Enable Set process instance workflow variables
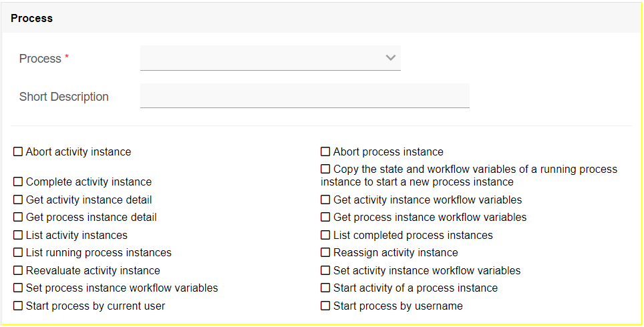 point(18,288)
